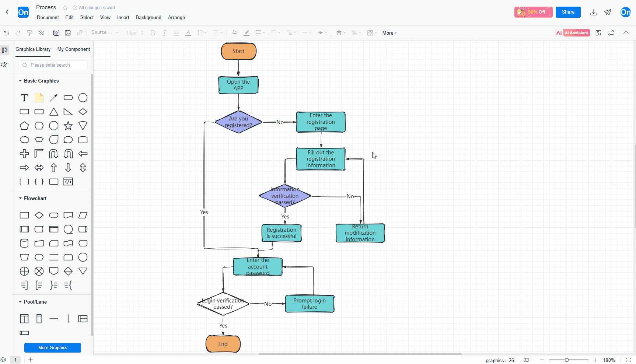The height and width of the screenshot is (364, 636).
Task: Toggle the left sidebar panel icon
Action: pos(4,50)
